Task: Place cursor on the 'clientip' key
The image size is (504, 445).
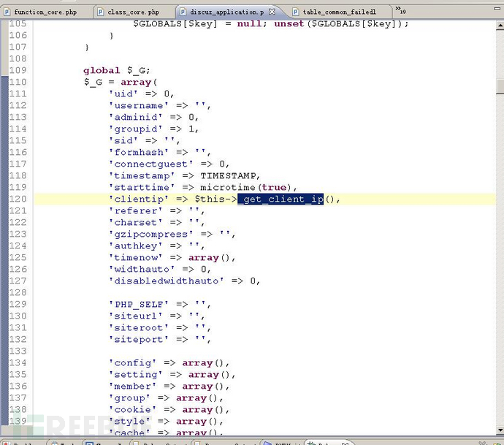Action: point(139,199)
